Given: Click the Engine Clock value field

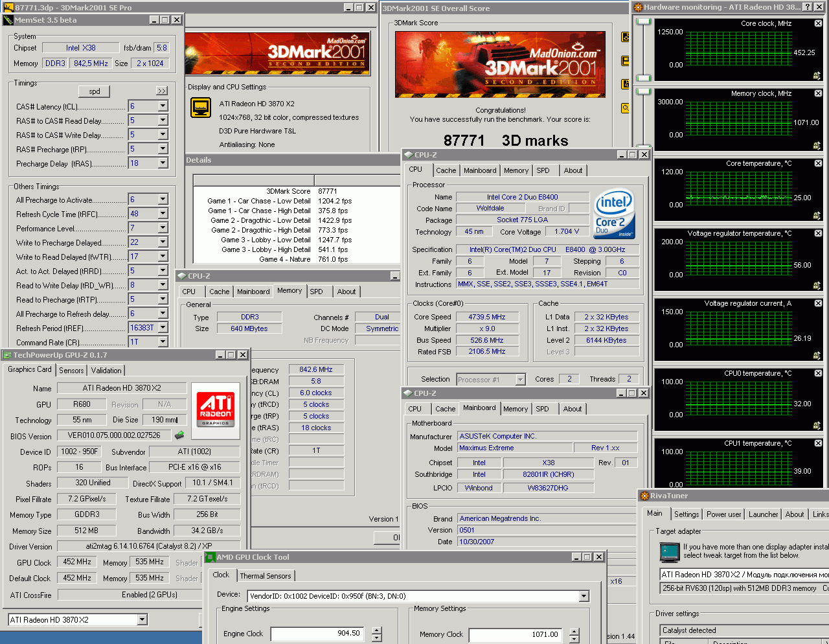Looking at the screenshot, I should point(317,634).
